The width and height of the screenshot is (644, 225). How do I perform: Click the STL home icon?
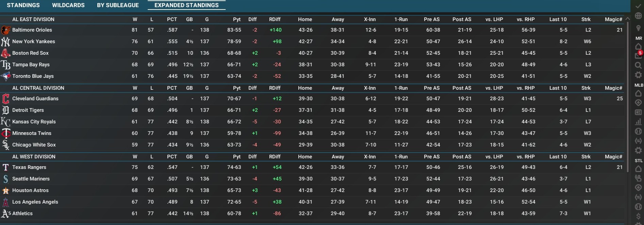(638, 169)
